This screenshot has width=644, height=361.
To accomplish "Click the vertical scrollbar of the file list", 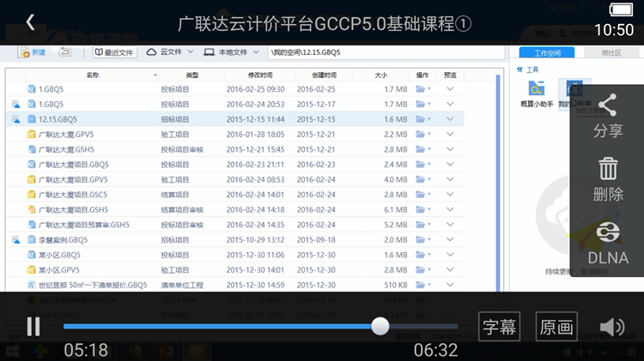I will pyautogui.click(x=498, y=183).
